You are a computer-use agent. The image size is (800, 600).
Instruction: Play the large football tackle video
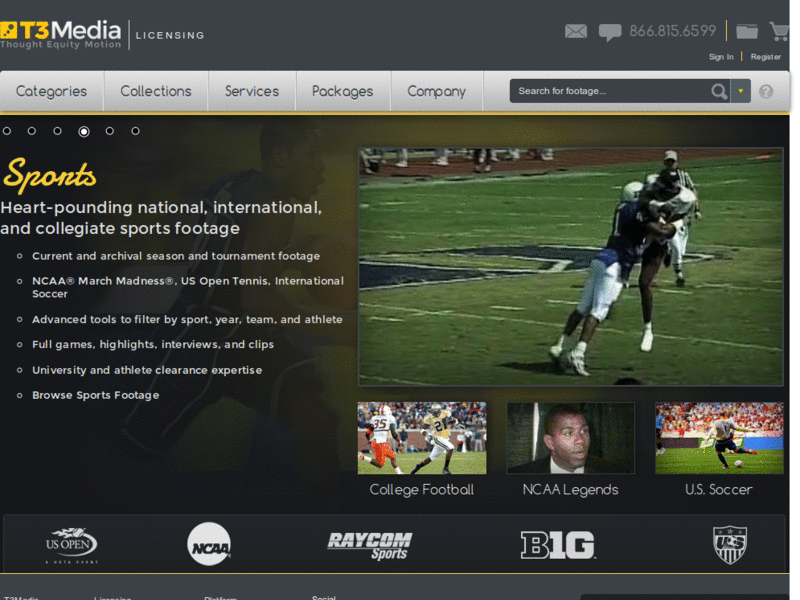[x=570, y=267]
